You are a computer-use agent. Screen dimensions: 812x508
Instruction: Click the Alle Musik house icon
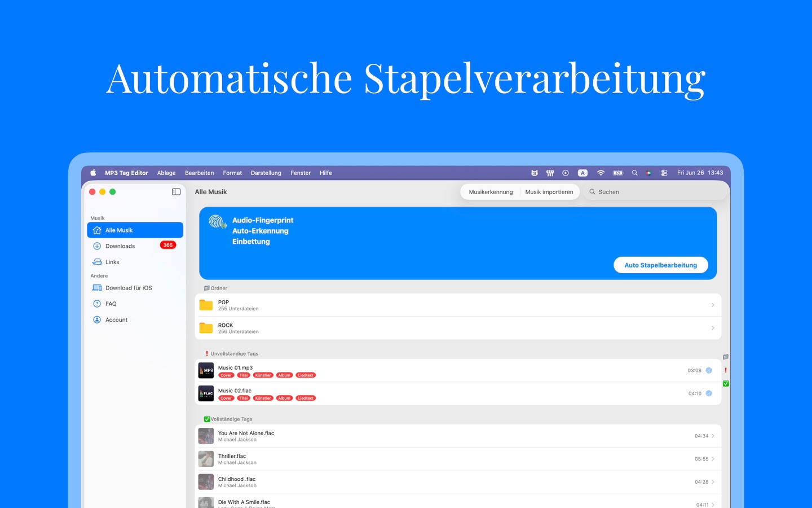tap(97, 230)
